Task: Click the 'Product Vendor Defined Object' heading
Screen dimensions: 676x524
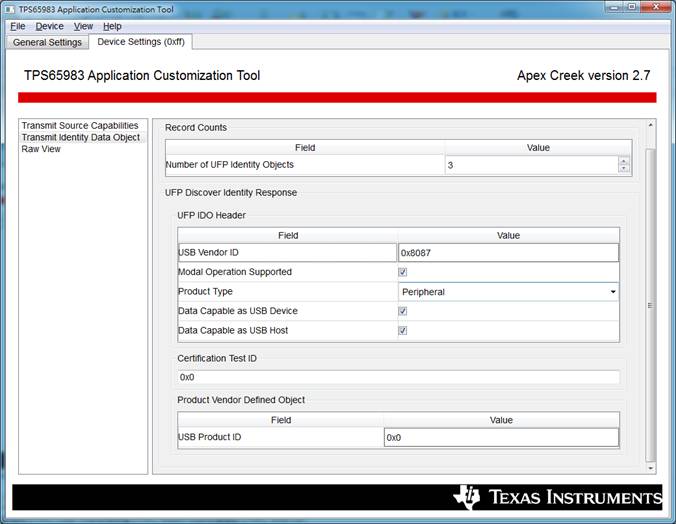Action: pos(241,400)
